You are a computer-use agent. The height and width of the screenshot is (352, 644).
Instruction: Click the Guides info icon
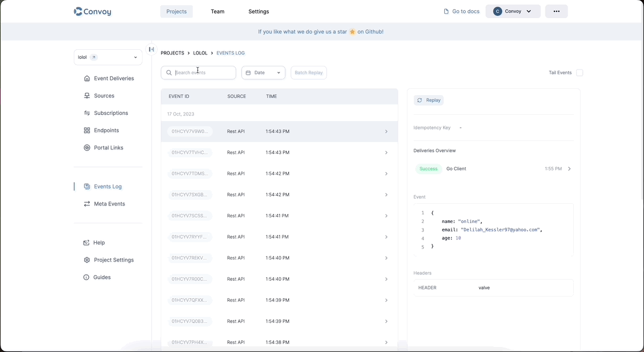click(x=86, y=277)
